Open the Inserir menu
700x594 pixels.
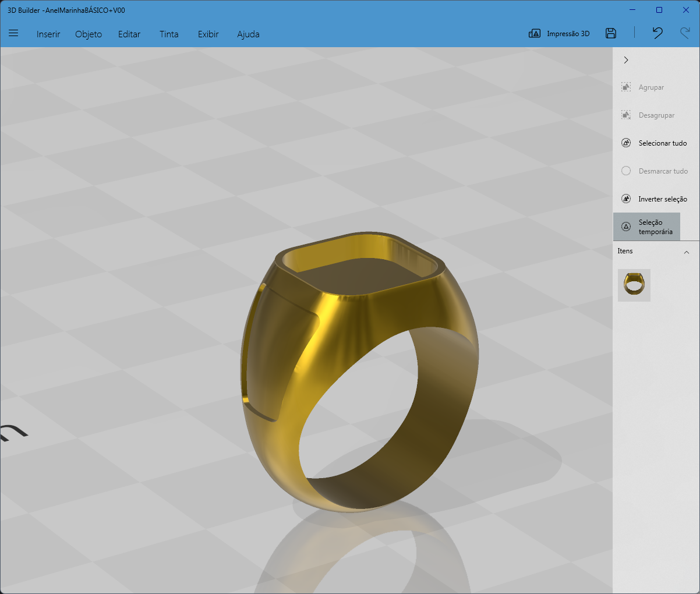click(x=48, y=34)
